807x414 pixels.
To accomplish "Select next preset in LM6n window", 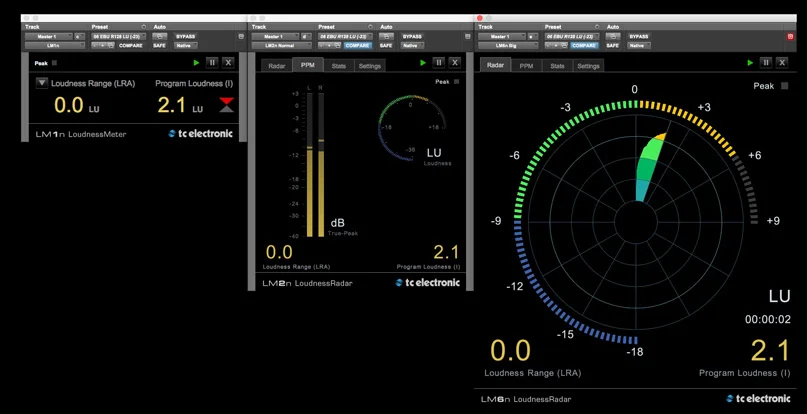I will pyautogui.click(x=556, y=45).
